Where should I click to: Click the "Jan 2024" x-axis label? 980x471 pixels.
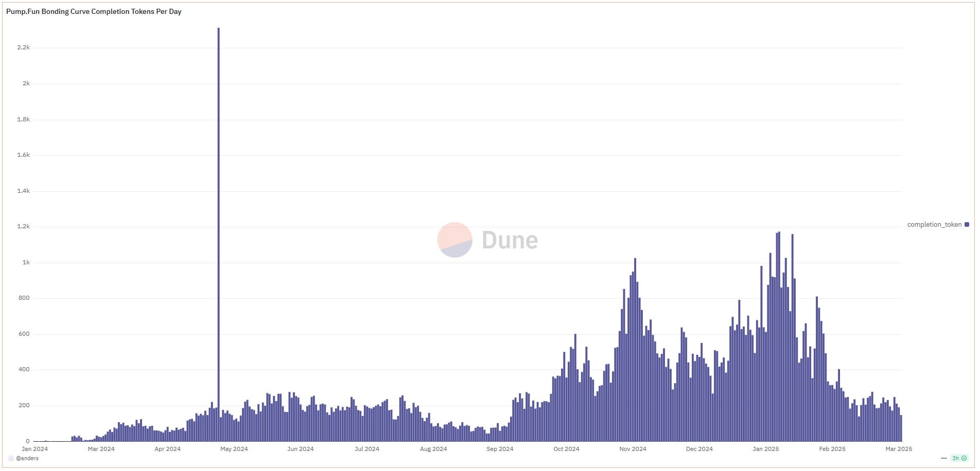click(x=34, y=449)
